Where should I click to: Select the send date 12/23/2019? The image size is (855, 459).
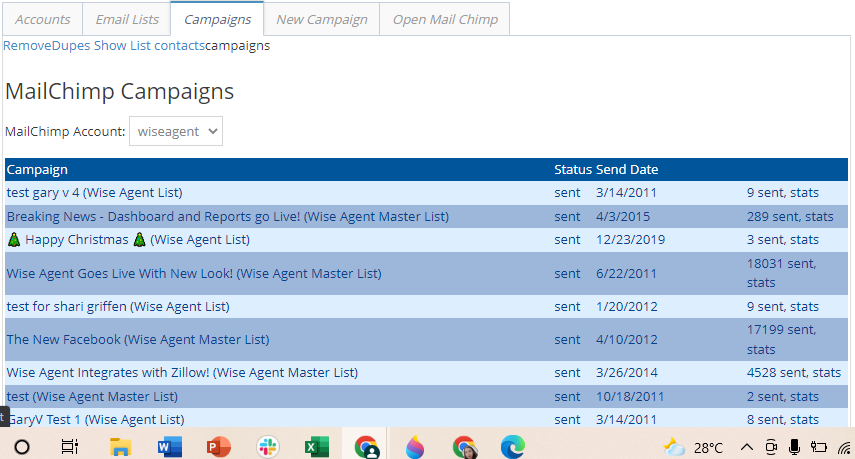[630, 240]
